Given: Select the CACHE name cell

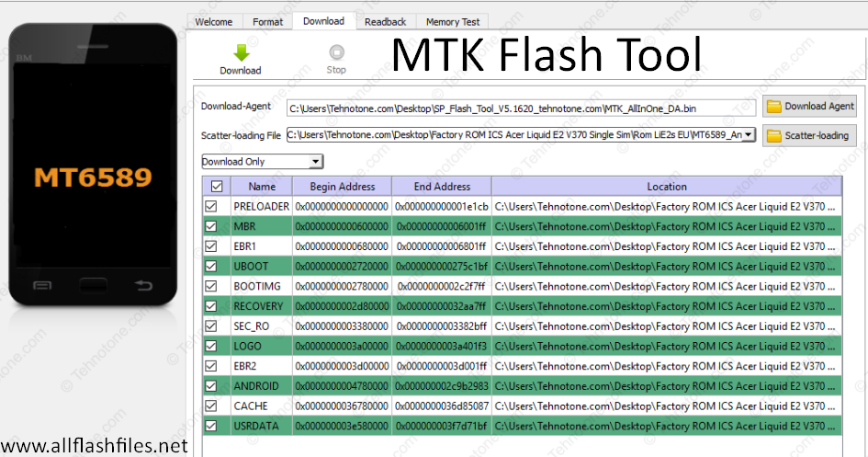Looking at the screenshot, I should (261, 406).
